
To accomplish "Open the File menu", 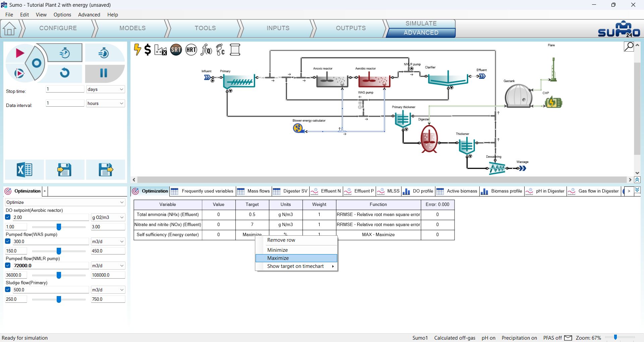I will pos(9,15).
